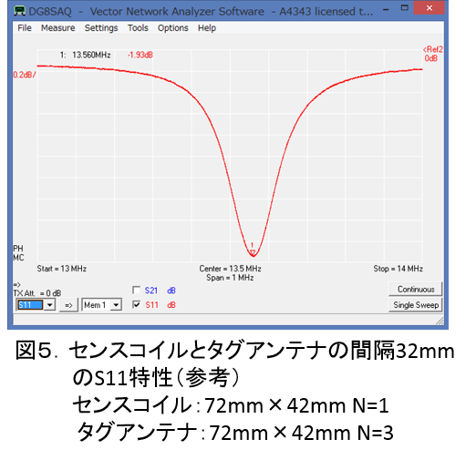Run a Single Sweep
The width and height of the screenshot is (476, 460).
click(416, 305)
